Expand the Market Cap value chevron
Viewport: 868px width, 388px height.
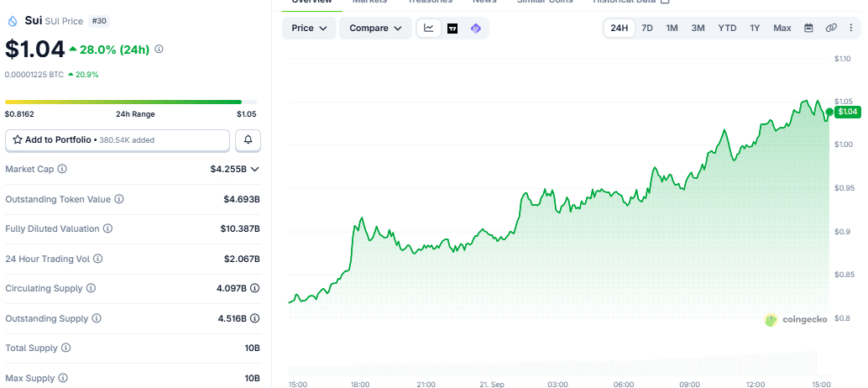(254, 170)
